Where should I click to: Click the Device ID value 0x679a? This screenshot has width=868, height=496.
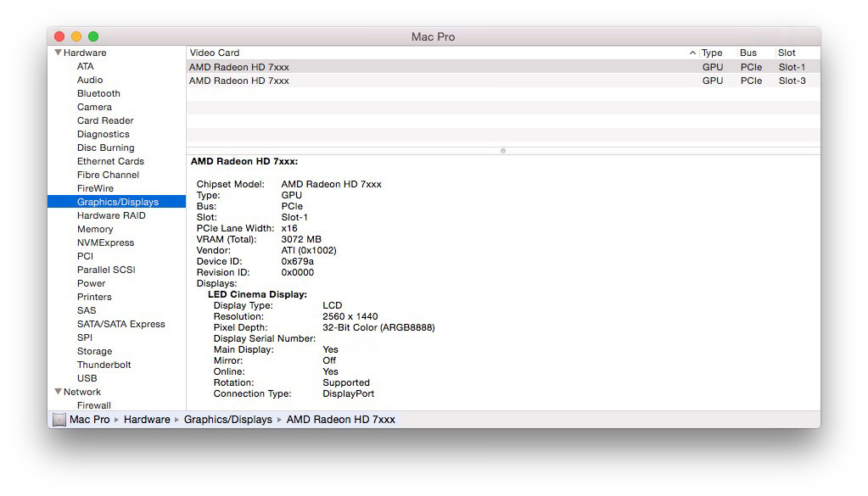(297, 261)
